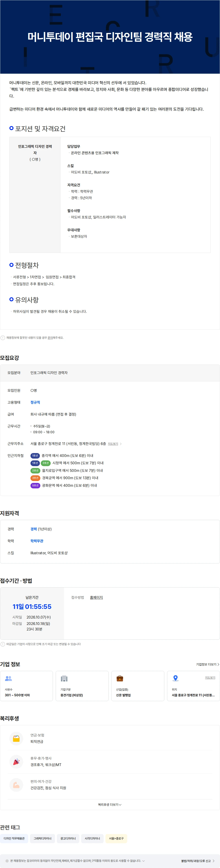
Task: Click the 보훈대상자 preference text
Action: (x=79, y=237)
